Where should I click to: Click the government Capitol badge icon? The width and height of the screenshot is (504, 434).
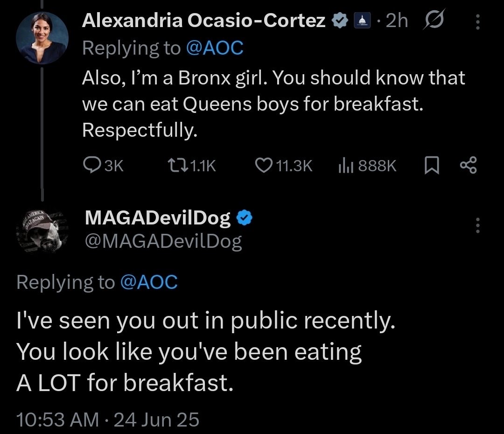coord(362,20)
